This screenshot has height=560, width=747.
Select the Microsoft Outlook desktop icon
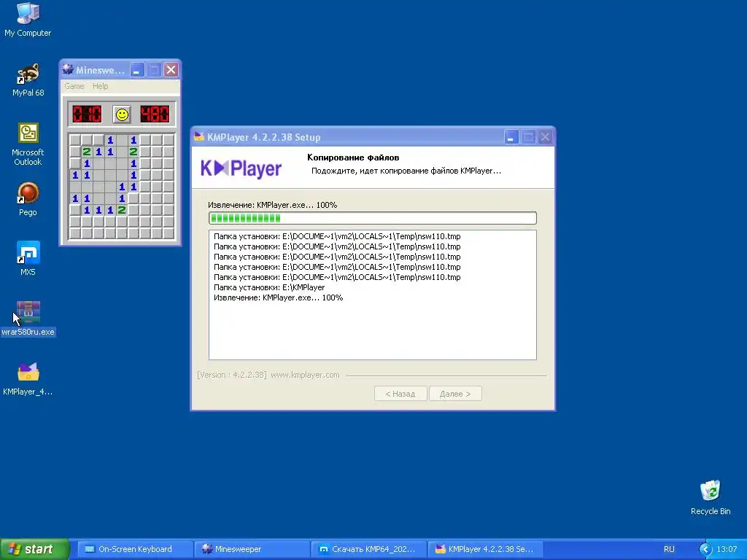point(28,144)
